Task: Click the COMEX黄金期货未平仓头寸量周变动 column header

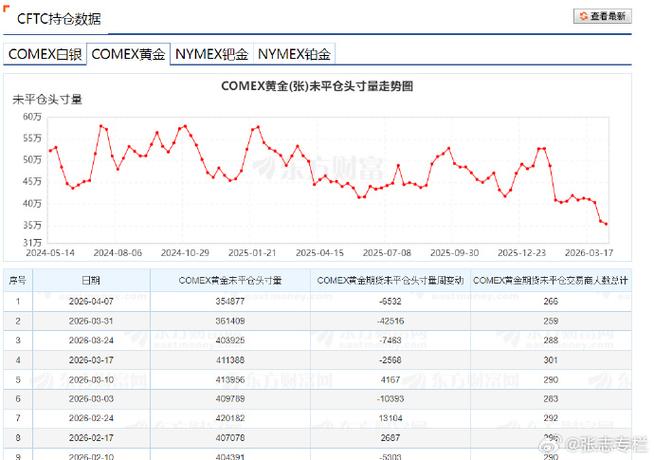Action: (390, 280)
